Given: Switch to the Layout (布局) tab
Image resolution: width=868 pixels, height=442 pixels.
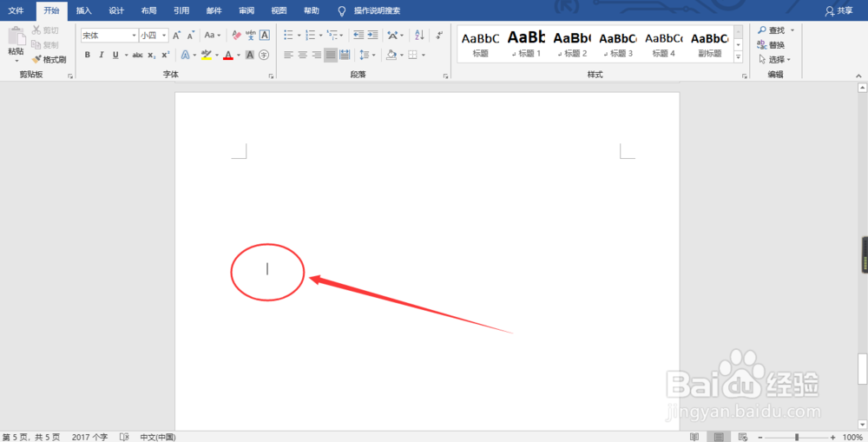Looking at the screenshot, I should pos(149,10).
